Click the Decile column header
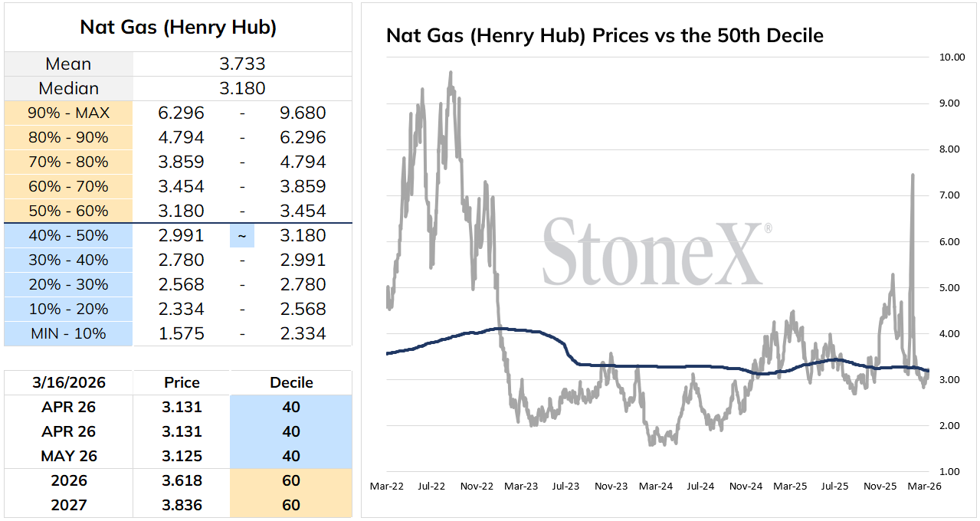 point(291,382)
